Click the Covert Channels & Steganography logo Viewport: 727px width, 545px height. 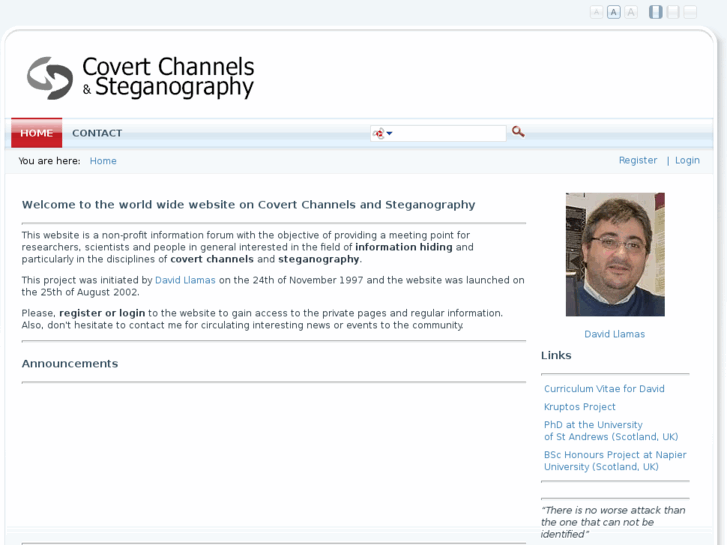[x=141, y=78]
